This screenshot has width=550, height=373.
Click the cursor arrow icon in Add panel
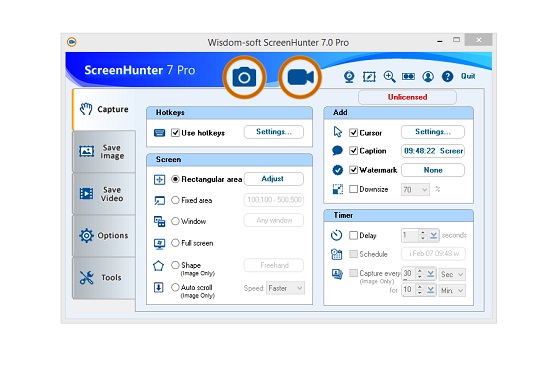point(337,132)
